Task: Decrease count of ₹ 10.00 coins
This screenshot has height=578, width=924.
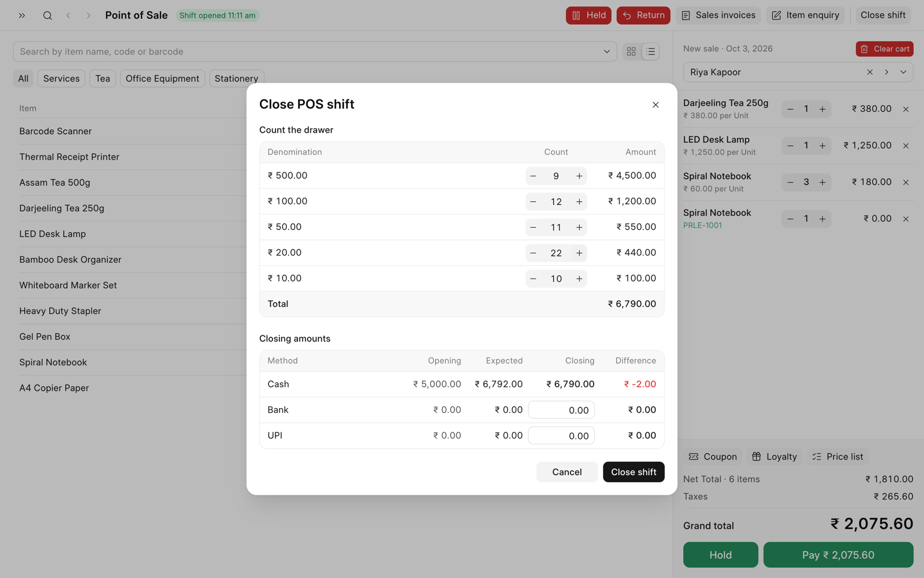Action: tap(533, 279)
